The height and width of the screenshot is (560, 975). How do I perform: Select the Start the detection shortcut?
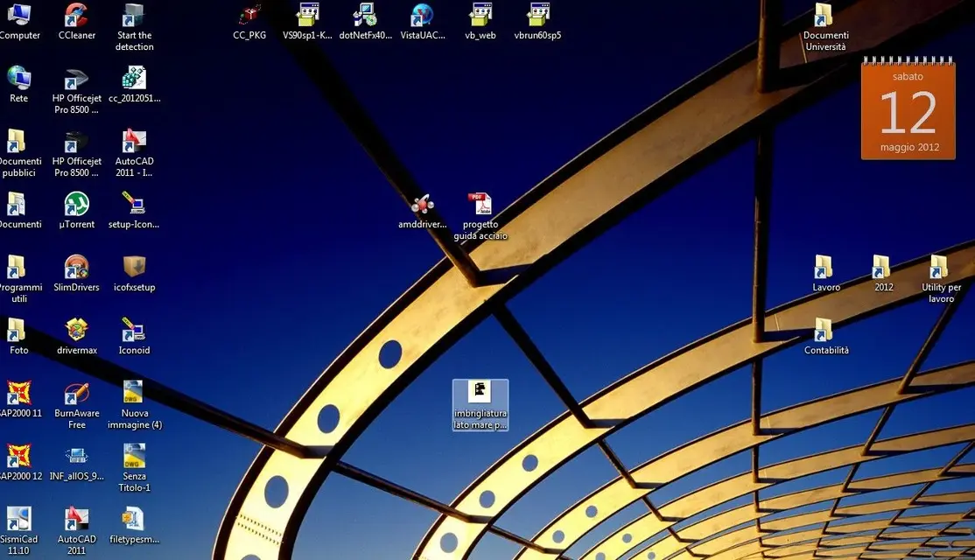134,27
